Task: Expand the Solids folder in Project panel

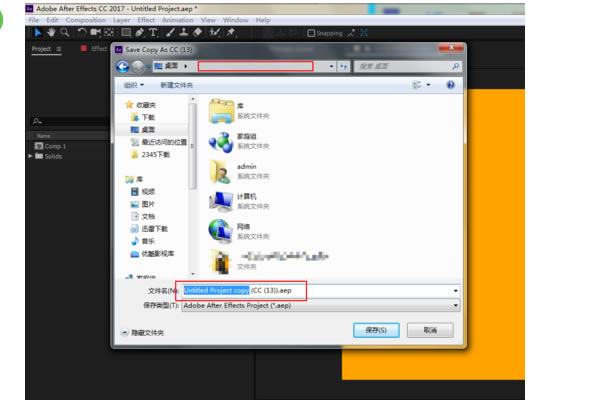Action: [30, 156]
